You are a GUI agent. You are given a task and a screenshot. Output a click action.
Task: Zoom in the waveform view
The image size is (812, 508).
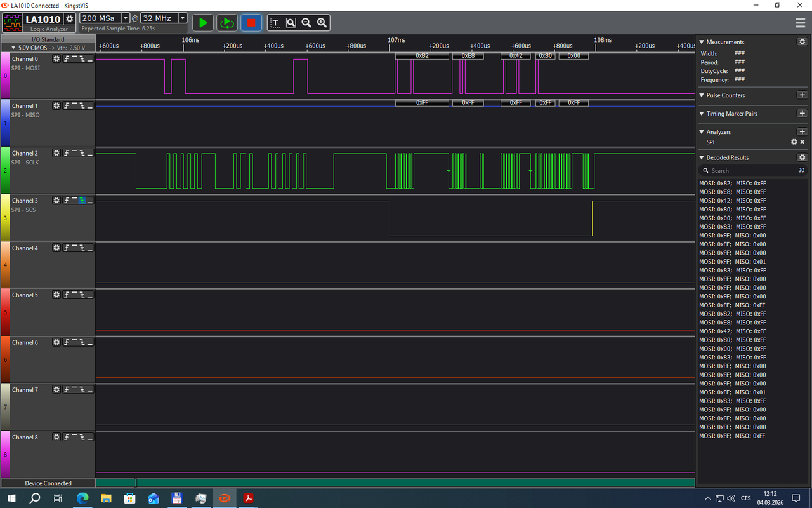click(x=322, y=23)
